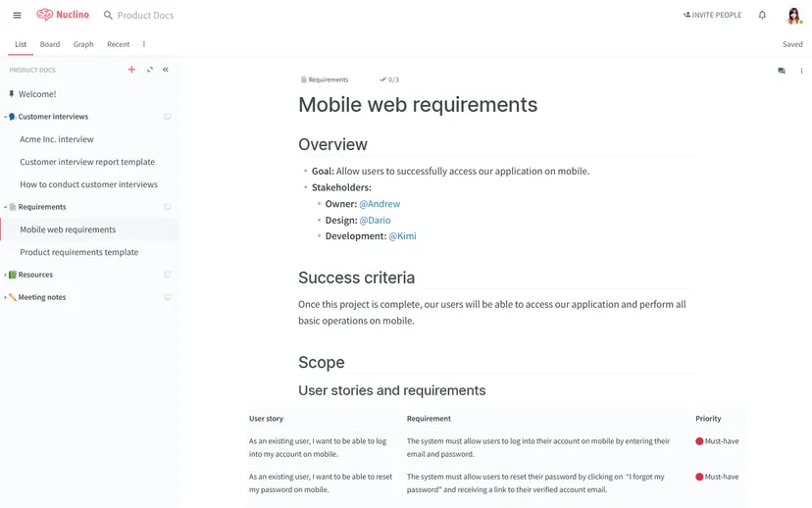
Task: Click the Resources green book icon
Action: (13, 275)
